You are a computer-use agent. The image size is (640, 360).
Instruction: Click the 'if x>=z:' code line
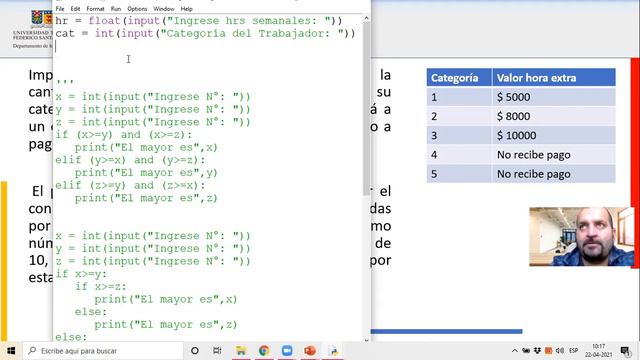[x=101, y=287]
